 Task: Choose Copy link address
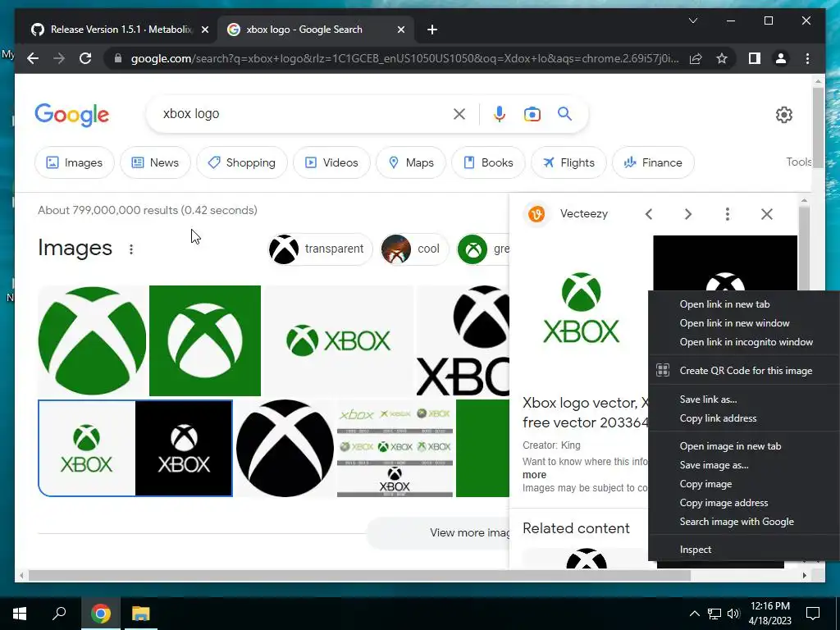tap(718, 418)
